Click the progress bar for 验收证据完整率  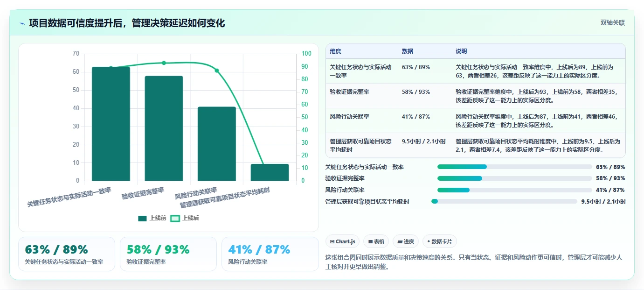click(x=515, y=178)
